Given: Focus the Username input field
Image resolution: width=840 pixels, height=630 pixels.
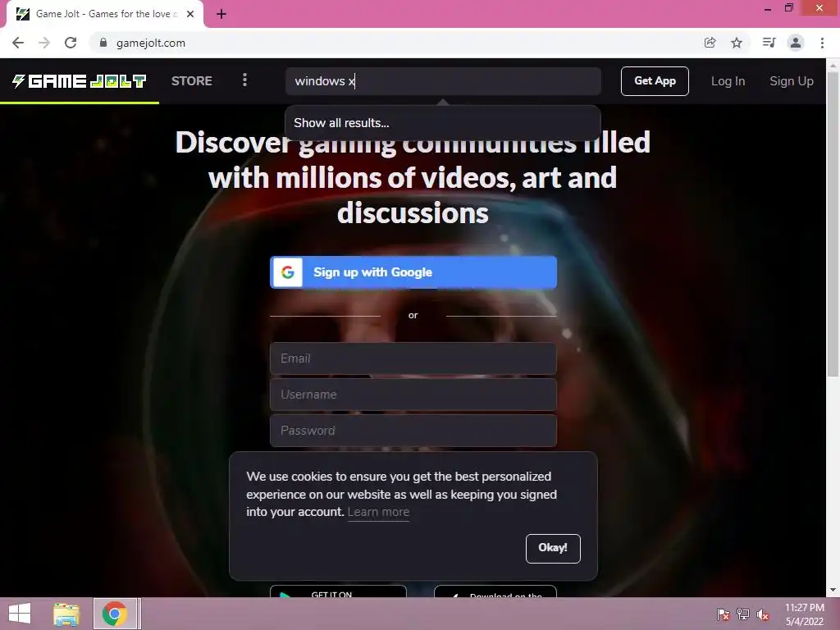Looking at the screenshot, I should (413, 395).
